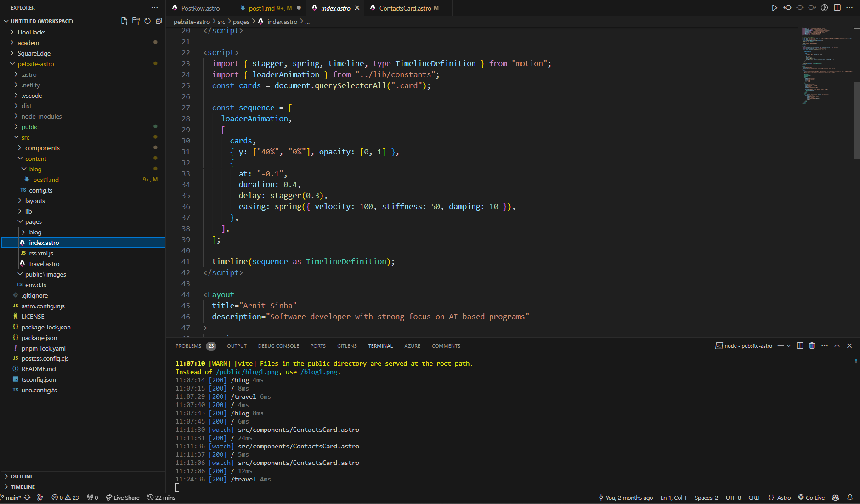
Task: Go to line via Ln 1, Col 1
Action: [673, 498]
